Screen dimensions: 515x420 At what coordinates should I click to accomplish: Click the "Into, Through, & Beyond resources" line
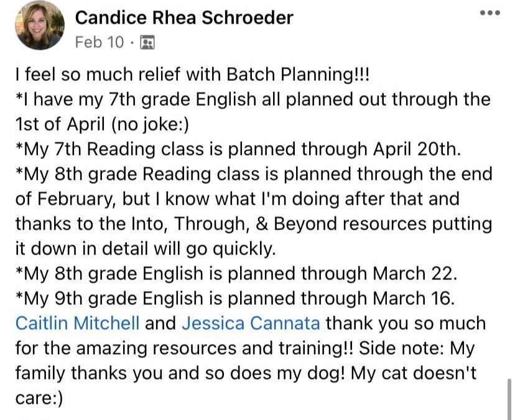pyautogui.click(x=253, y=223)
